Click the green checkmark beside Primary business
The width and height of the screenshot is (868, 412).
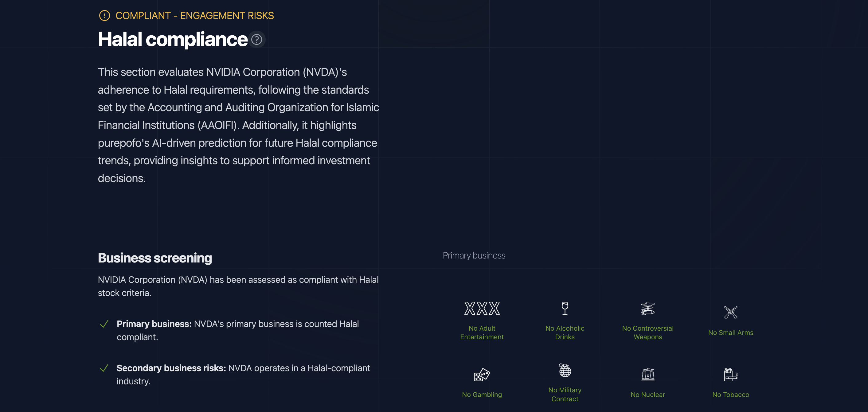(104, 324)
